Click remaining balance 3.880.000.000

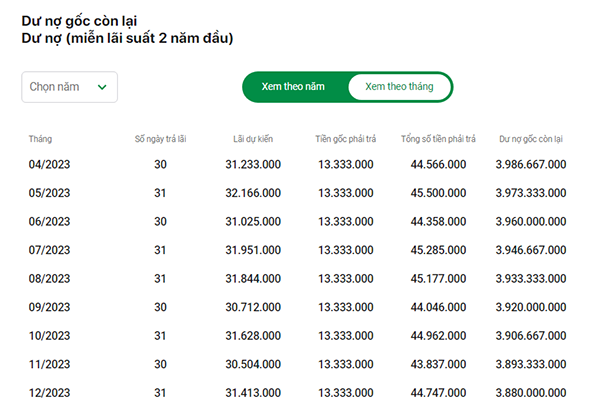point(531,393)
